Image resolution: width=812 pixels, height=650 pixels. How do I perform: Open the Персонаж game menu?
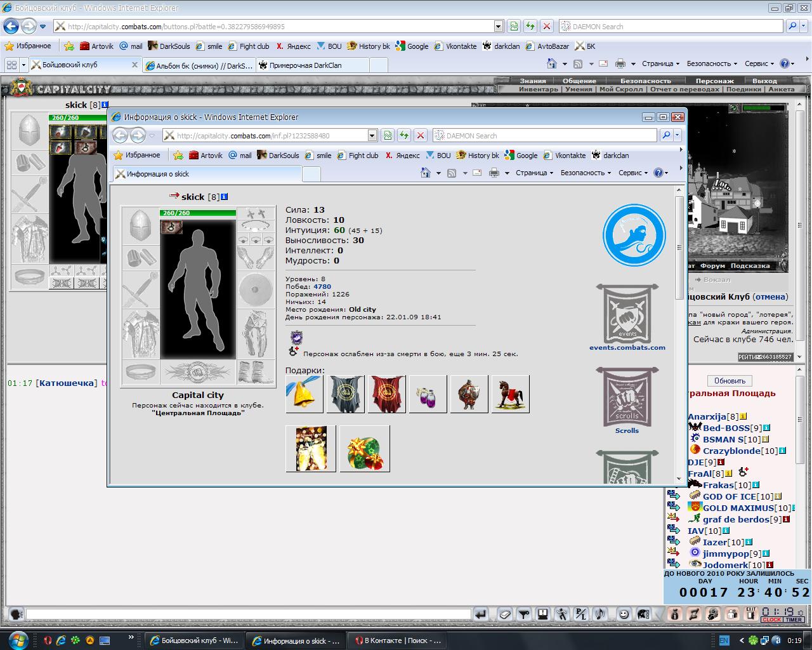(x=715, y=81)
